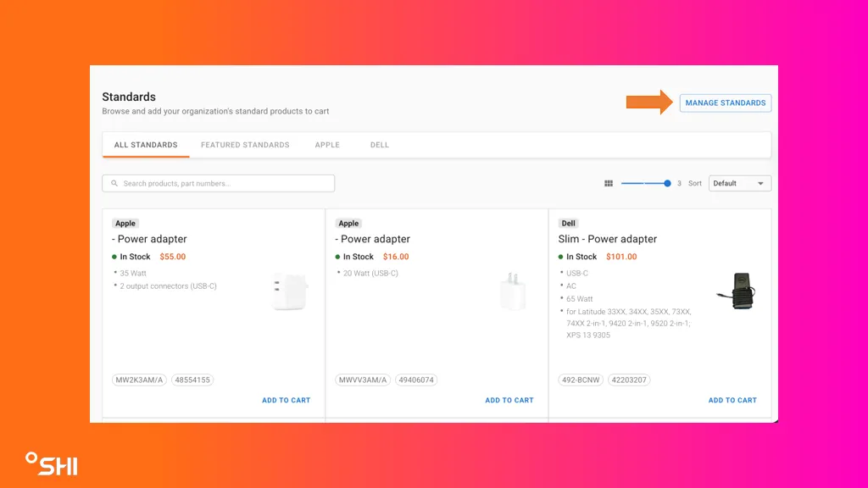
Task: Click the MWVV3AM/A part number chip
Action: tap(363, 380)
